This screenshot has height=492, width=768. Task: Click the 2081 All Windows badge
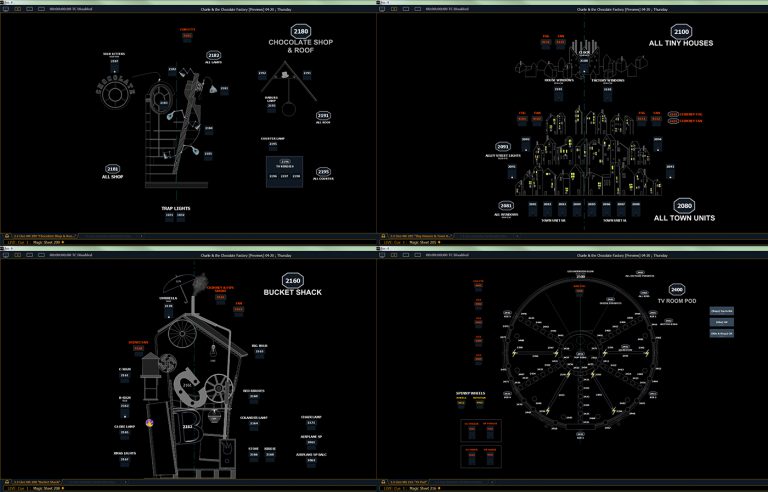[x=506, y=206]
